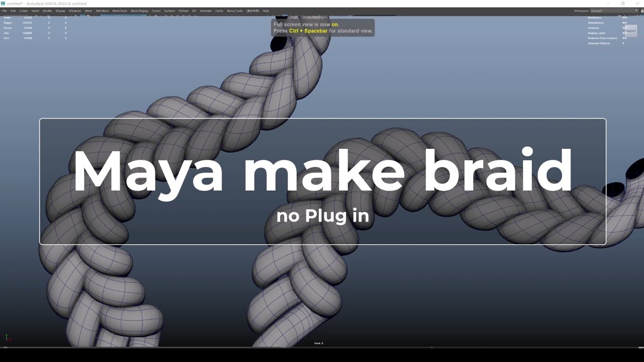644x362 pixels.
Task: Open the Generate menu
Action: (x=206, y=11)
